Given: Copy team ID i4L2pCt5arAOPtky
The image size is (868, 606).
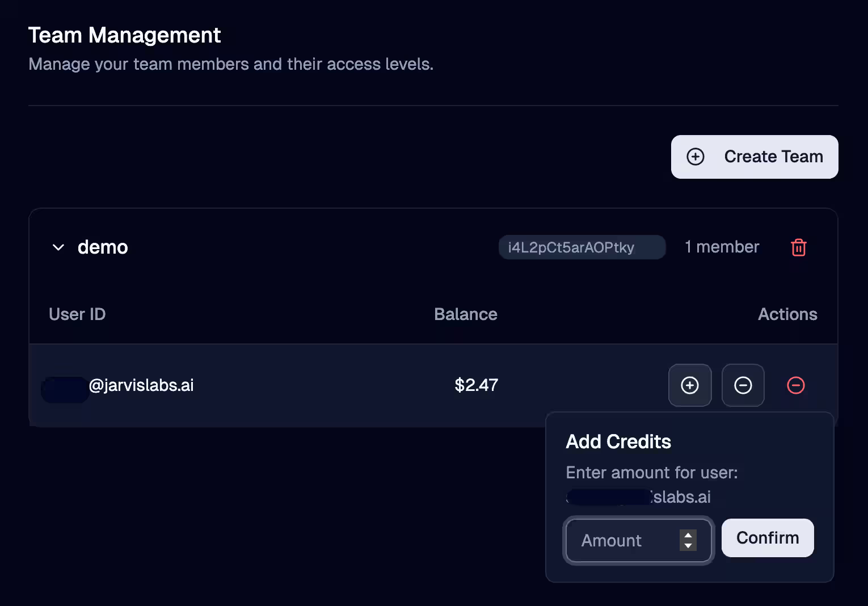Looking at the screenshot, I should click(582, 247).
